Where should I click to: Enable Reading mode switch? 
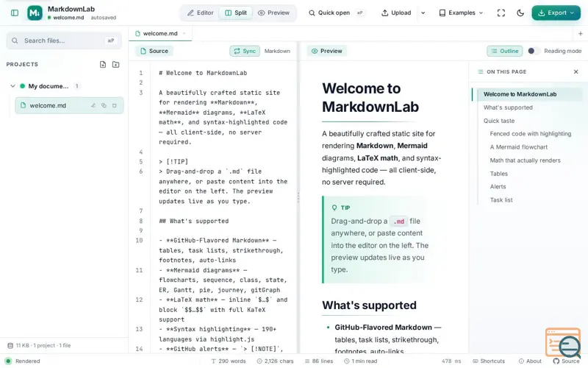(534, 51)
